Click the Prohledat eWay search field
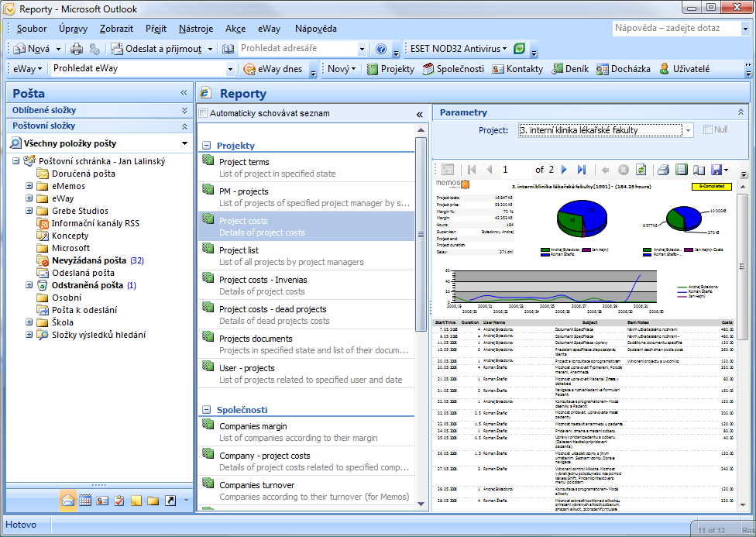756x537 pixels. 138,69
